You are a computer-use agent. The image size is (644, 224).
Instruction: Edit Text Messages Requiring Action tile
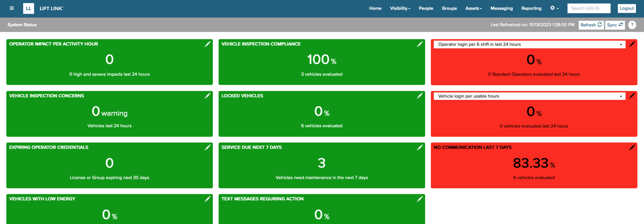pos(420,199)
